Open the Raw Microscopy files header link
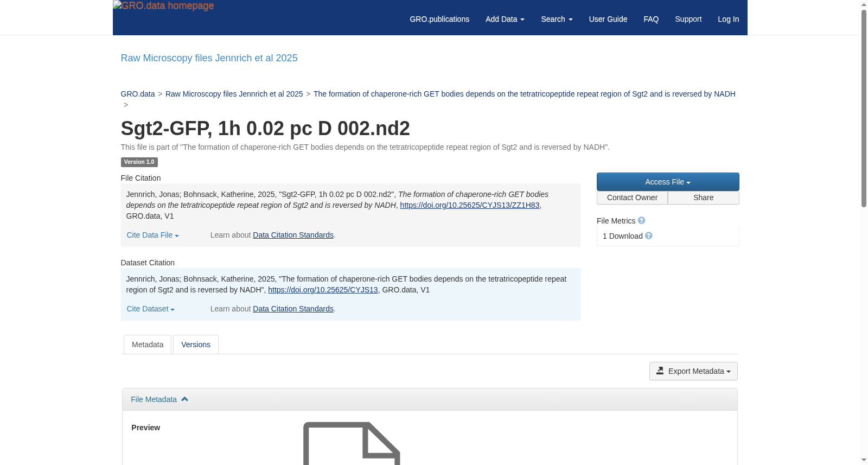The height and width of the screenshot is (465, 868). click(209, 58)
